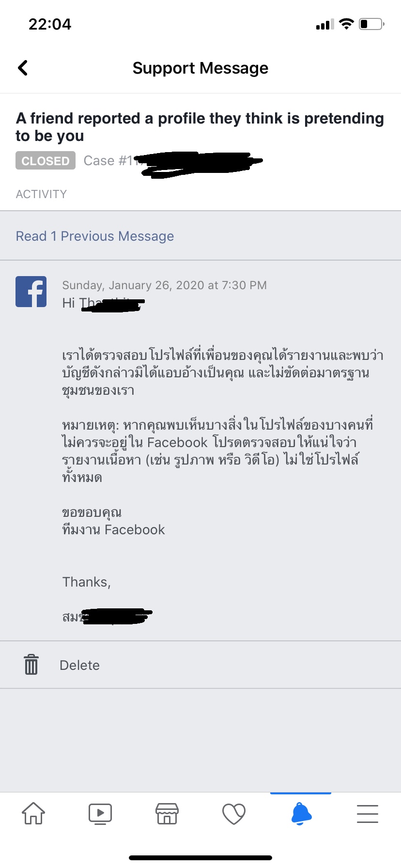Screen dimensions: 401x868
Task: Open the hamburger menu icon
Action: point(368,814)
